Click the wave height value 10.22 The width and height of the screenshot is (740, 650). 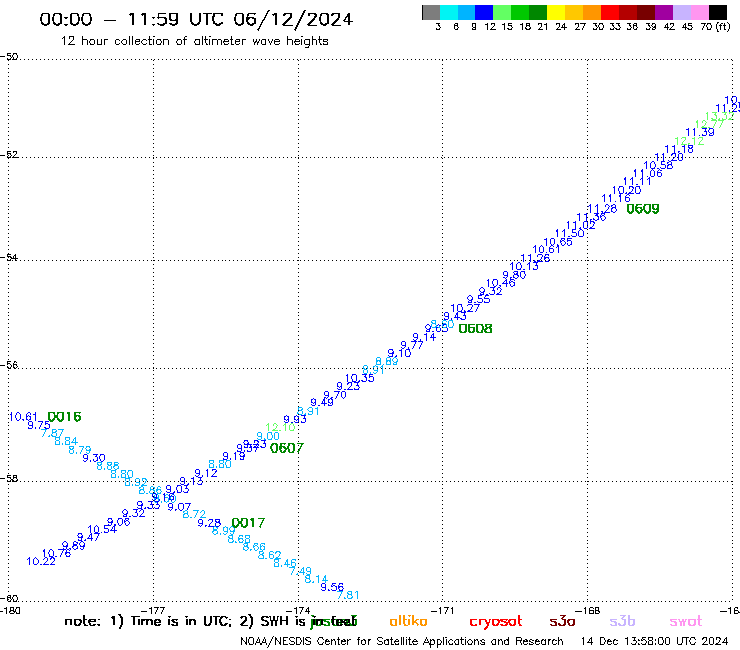(x=41, y=561)
